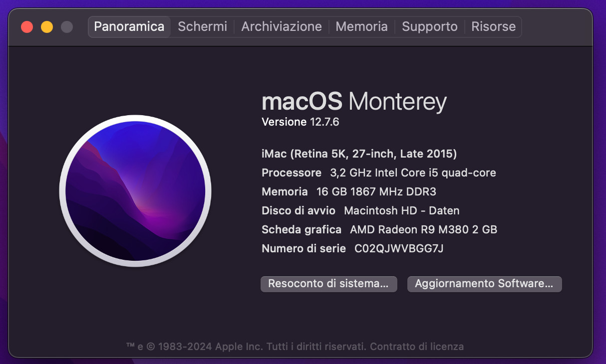The image size is (606, 364).
Task: Click the Disco di avvio Macintosh HD line
Action: [360, 210]
